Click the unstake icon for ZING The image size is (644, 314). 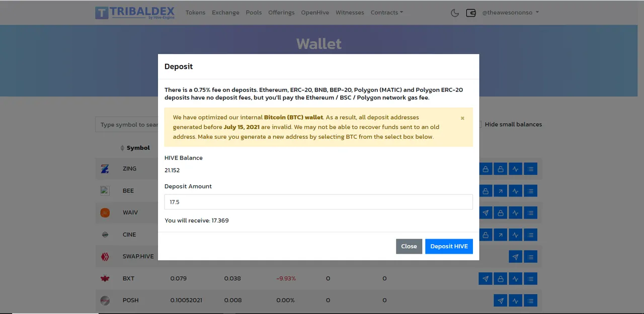[x=500, y=169]
